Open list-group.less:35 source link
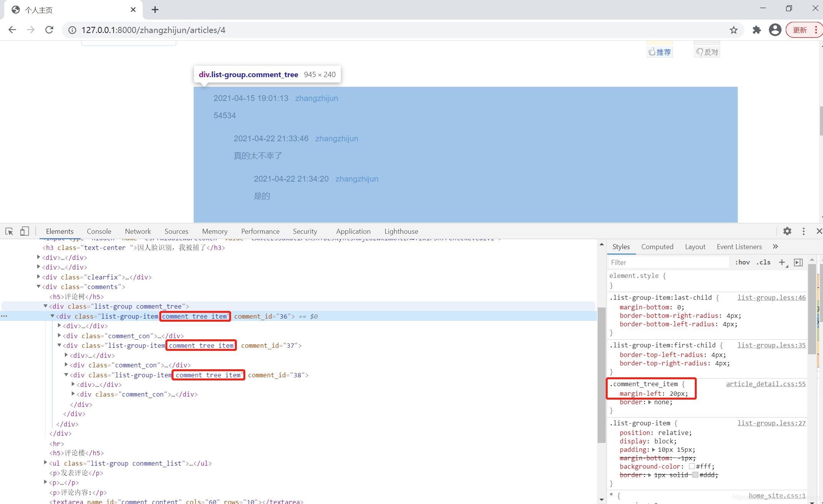Viewport: 823px width, 504px height. tap(772, 345)
